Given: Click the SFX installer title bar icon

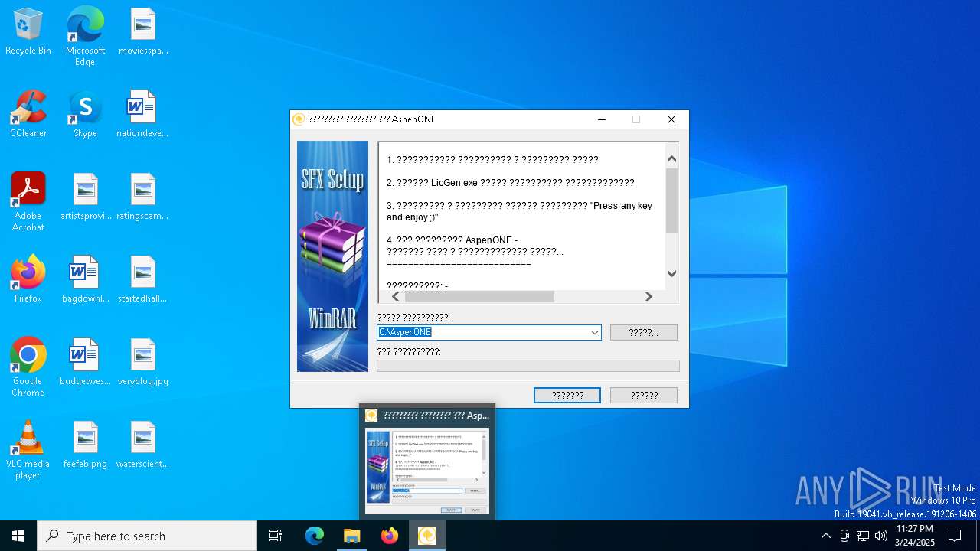Looking at the screenshot, I should coord(299,119).
